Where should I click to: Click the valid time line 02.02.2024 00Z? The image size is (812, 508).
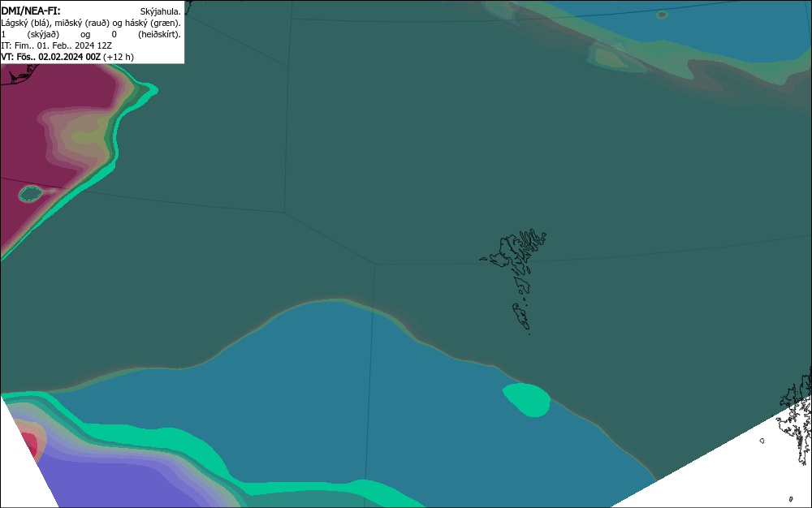point(67,57)
